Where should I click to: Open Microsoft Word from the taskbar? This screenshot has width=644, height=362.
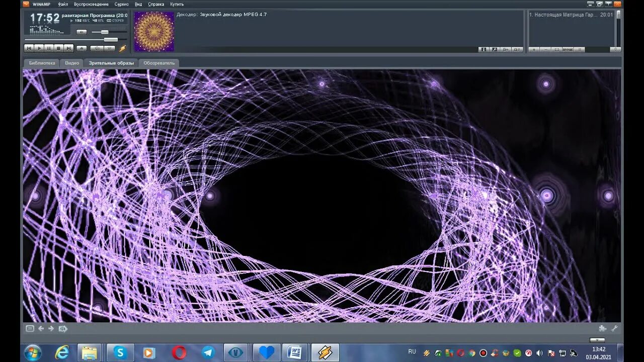click(294, 352)
